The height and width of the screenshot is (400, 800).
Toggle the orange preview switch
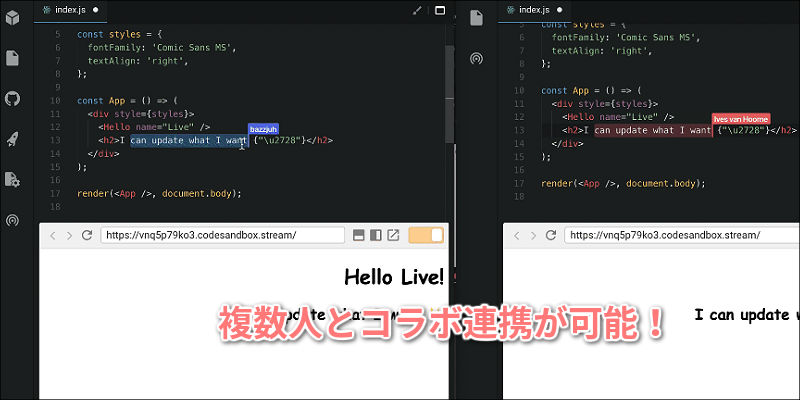(x=426, y=235)
